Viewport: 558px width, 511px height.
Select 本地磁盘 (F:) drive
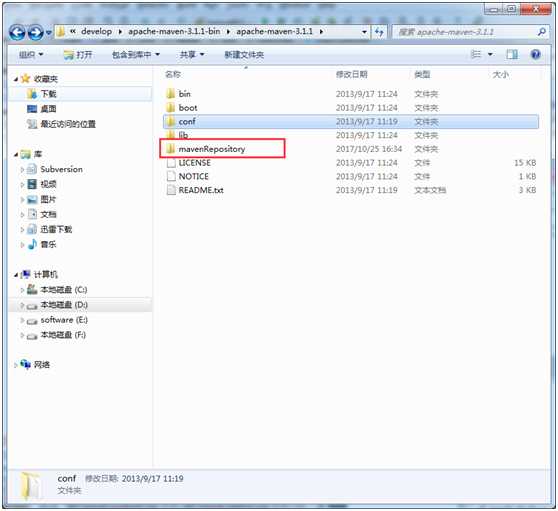[x=63, y=335]
